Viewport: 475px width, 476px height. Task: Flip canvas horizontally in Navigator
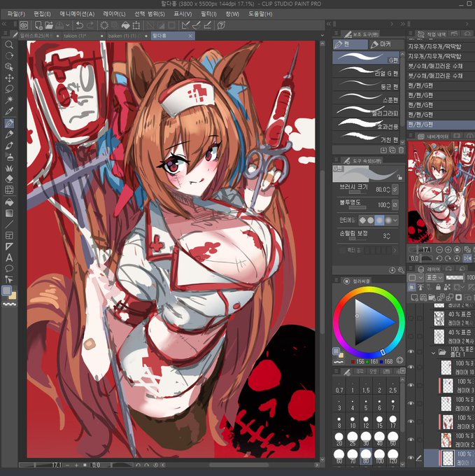tap(467, 258)
